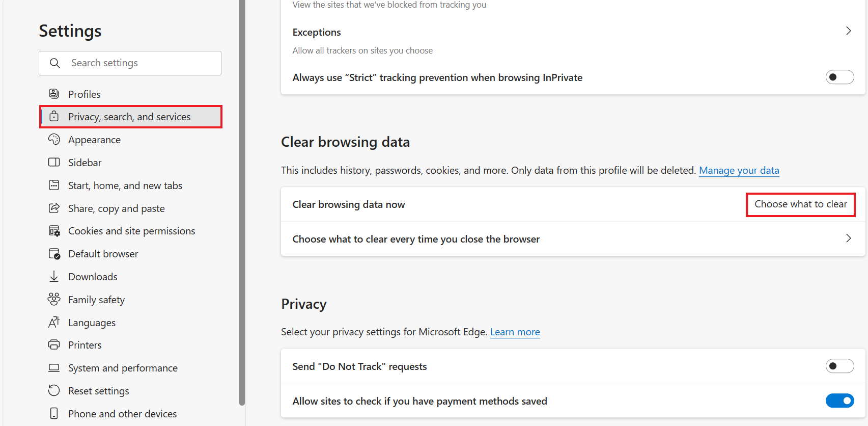
Task: Expand the Exceptions chevron
Action: (x=848, y=31)
